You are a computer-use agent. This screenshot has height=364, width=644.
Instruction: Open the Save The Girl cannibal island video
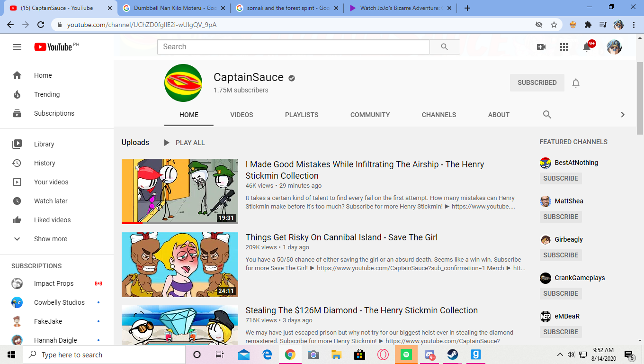[341, 237]
